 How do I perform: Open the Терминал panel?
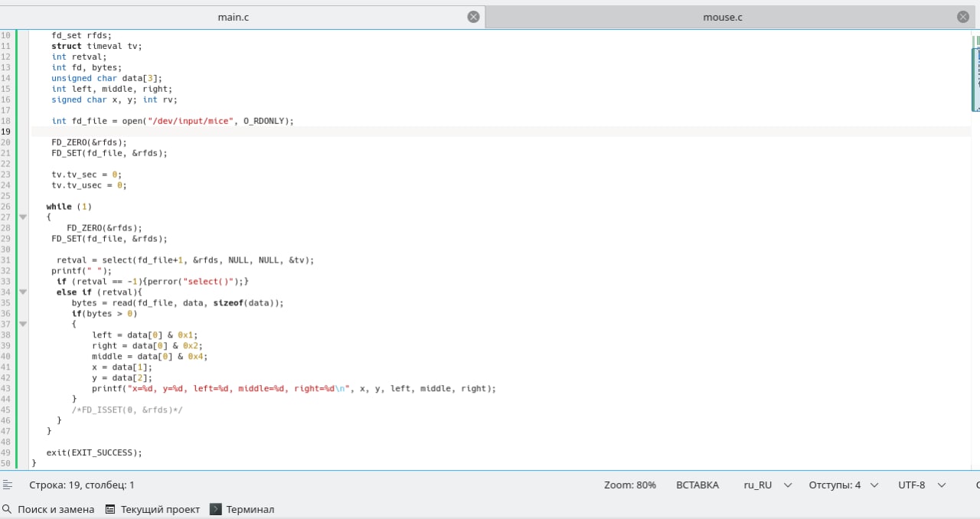coord(250,509)
